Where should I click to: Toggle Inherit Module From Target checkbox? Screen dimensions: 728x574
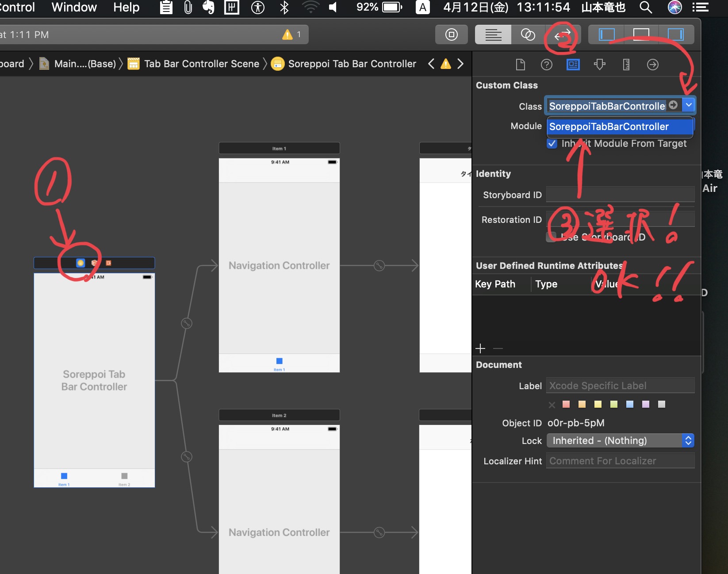[x=552, y=144]
